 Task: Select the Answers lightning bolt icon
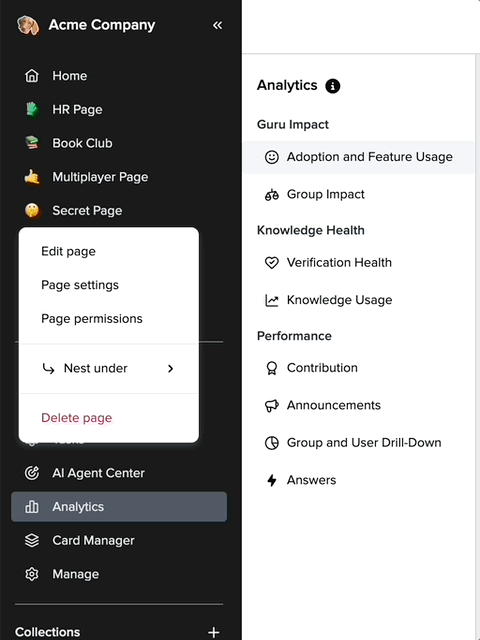[x=272, y=480]
